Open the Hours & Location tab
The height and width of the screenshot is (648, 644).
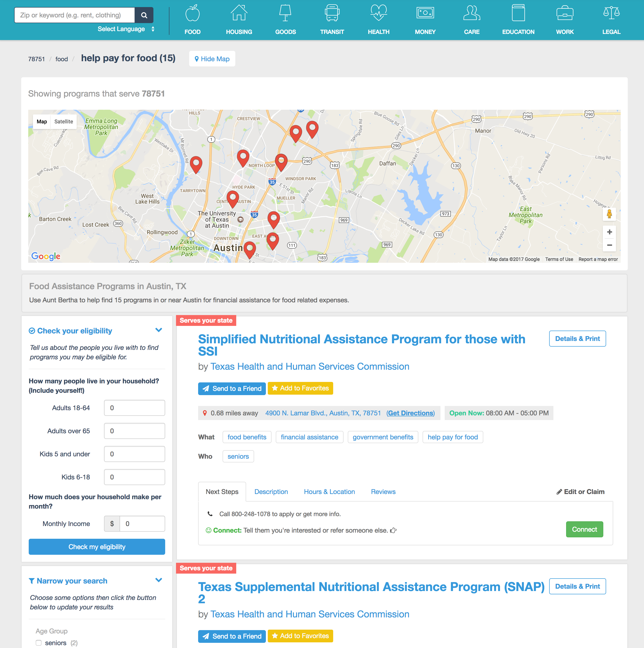tap(329, 492)
